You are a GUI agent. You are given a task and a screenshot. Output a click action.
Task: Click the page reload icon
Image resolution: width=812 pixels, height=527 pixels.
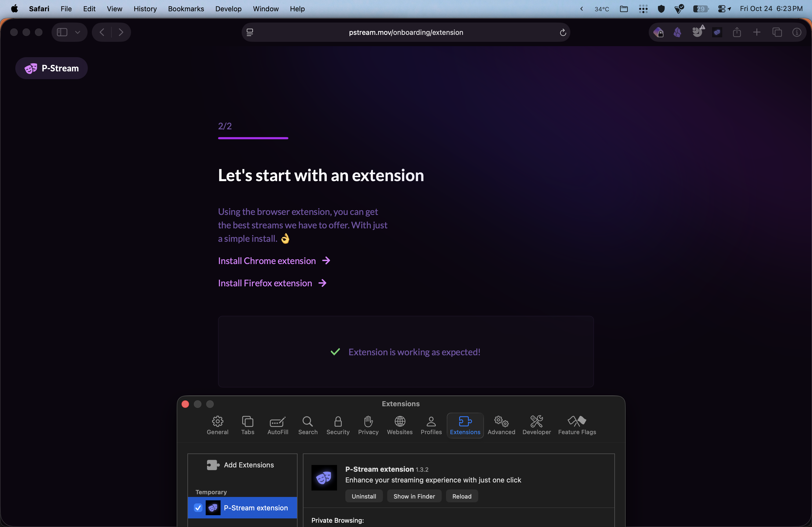[563, 32]
